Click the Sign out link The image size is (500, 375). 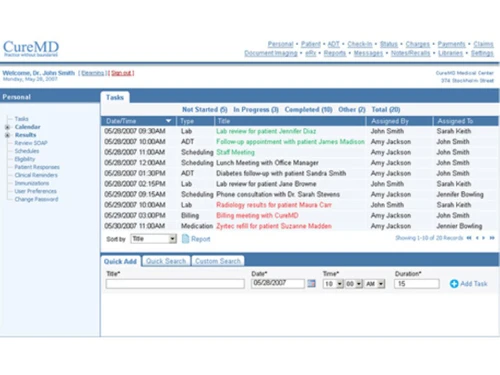(121, 73)
